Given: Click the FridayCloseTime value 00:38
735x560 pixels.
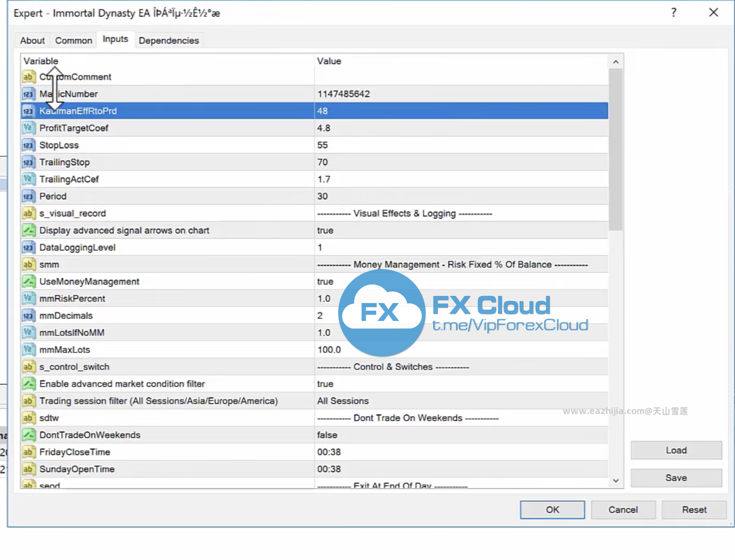Looking at the screenshot, I should coord(329,452).
